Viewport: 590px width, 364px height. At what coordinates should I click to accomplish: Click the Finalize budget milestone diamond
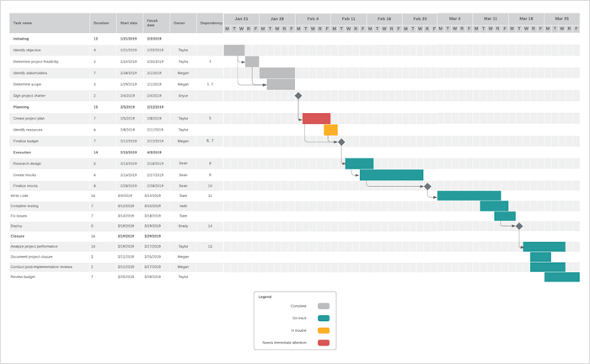tap(341, 142)
